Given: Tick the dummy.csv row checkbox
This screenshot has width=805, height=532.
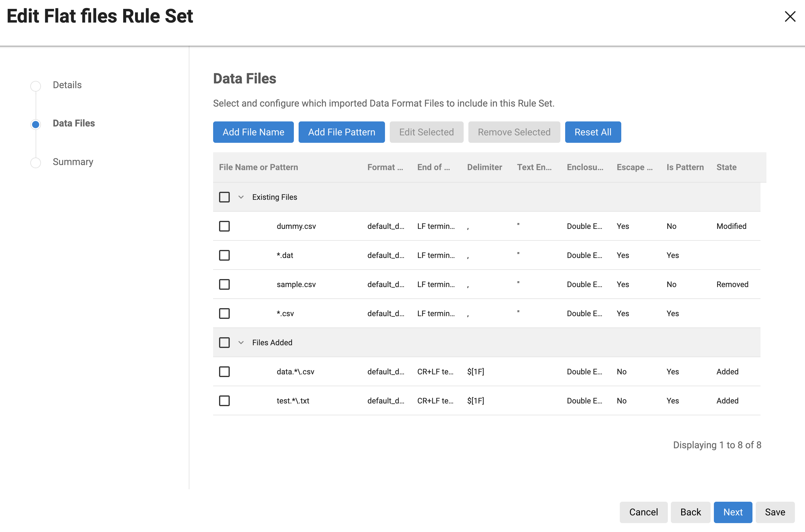Looking at the screenshot, I should (224, 226).
